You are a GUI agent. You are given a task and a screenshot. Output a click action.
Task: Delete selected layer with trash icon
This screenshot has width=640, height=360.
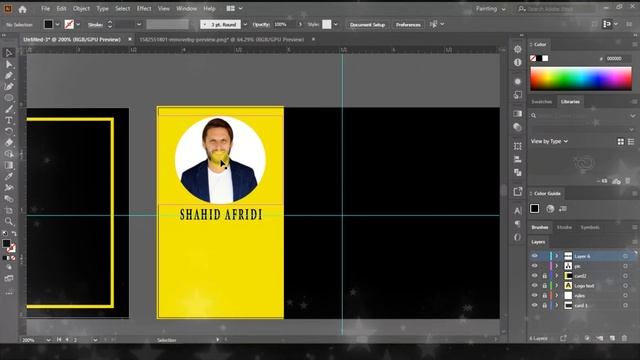(x=624, y=338)
